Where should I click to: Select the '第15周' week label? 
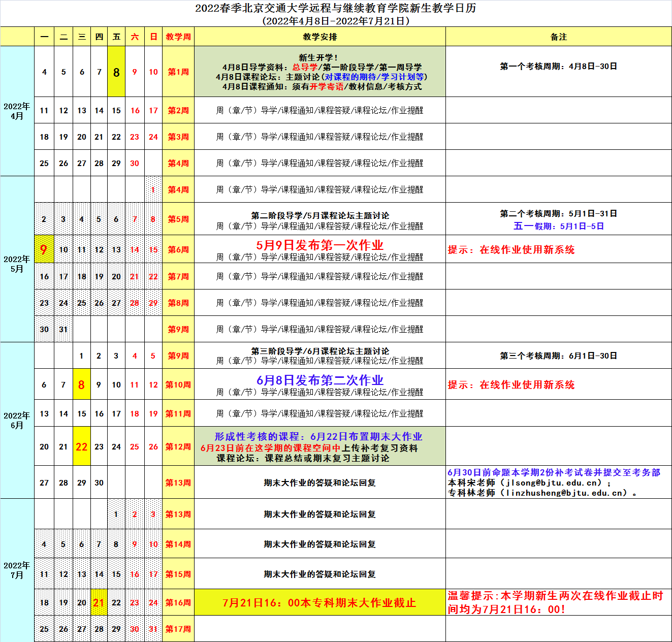178,574
